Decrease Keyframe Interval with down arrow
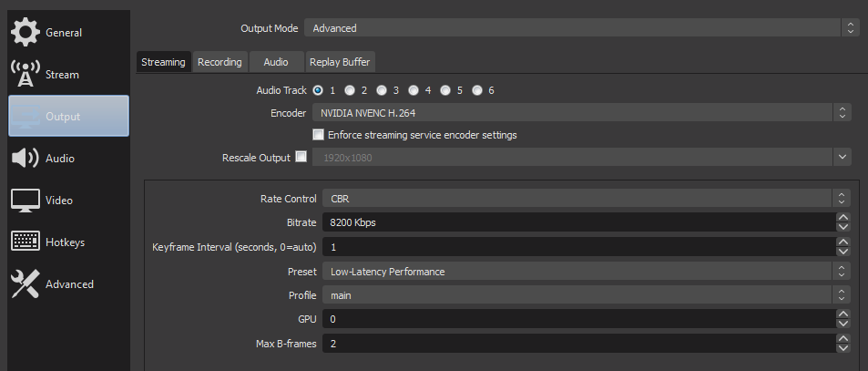This screenshot has width=868, height=371. 843,252
